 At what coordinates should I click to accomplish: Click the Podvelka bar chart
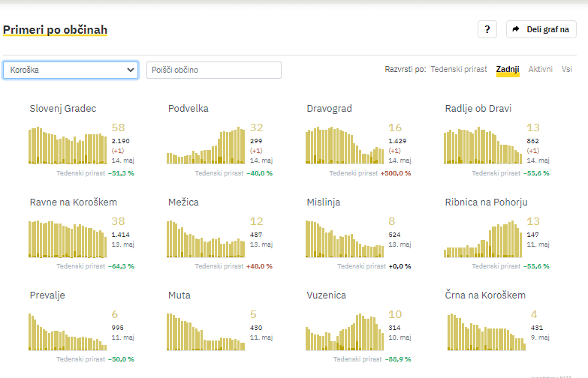click(x=206, y=145)
